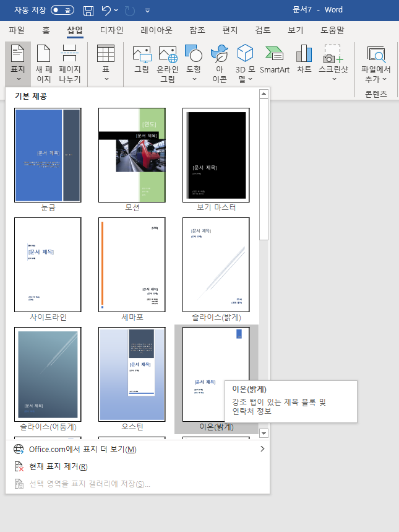Toggle the AutoSave switch
Image resolution: width=399 pixels, height=532 pixels.
point(62,10)
